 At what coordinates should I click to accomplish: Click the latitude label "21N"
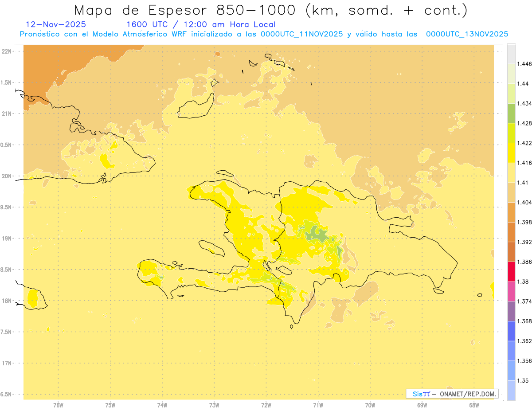pos(7,114)
